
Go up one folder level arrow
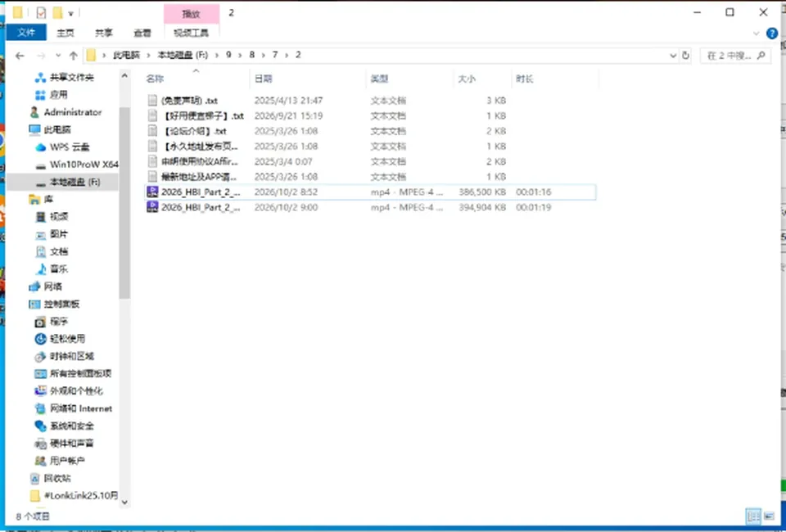74,56
